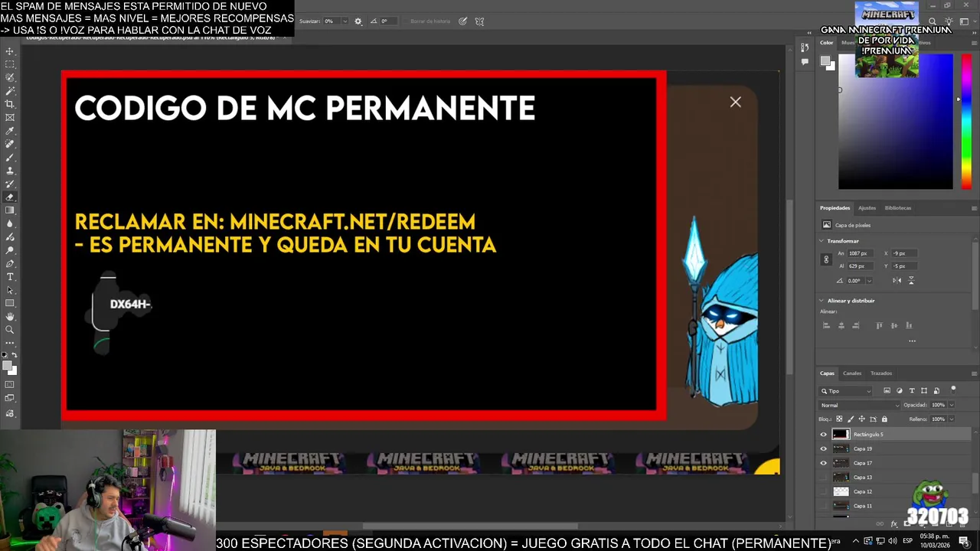
Task: Filter layers by pixel layers
Action: (887, 391)
